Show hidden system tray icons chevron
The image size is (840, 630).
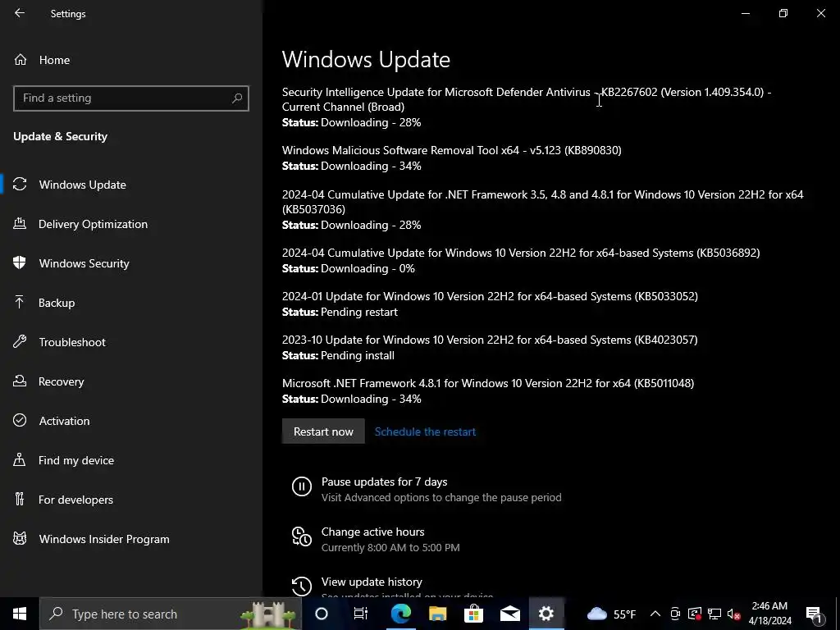(x=655, y=614)
